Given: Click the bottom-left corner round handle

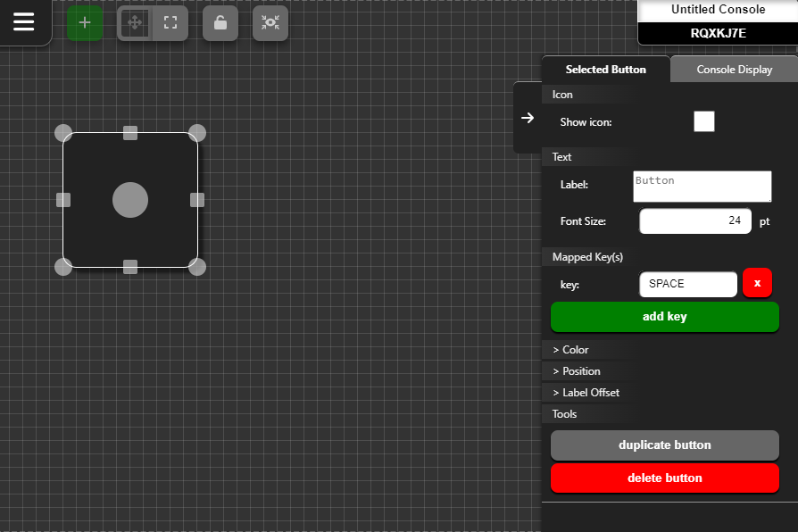Looking at the screenshot, I should click(x=63, y=267).
